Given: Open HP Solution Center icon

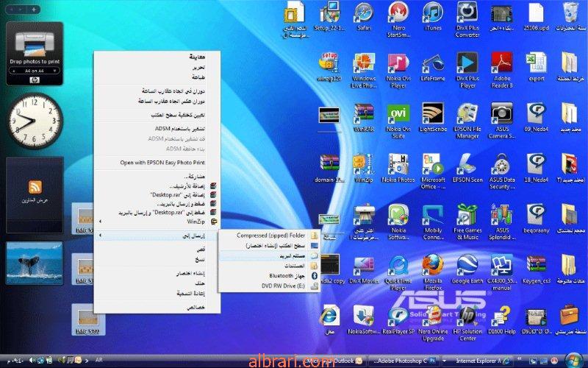Looking at the screenshot, I should point(467,323).
